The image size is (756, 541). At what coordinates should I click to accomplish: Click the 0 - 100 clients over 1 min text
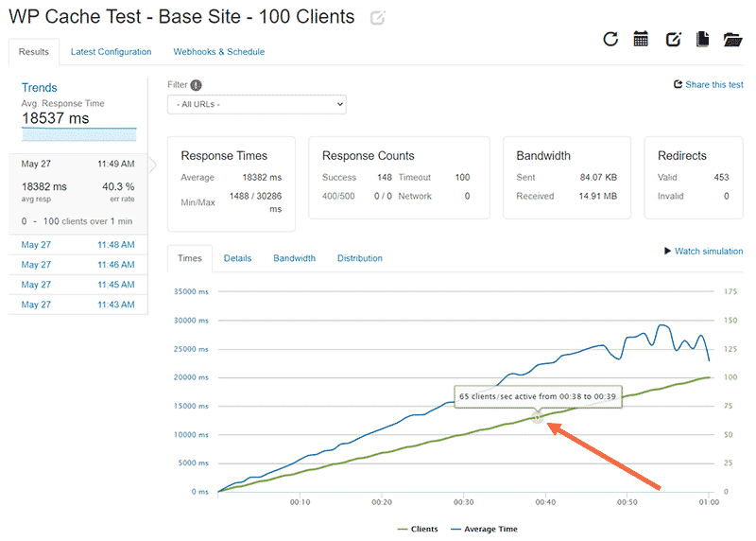77,221
